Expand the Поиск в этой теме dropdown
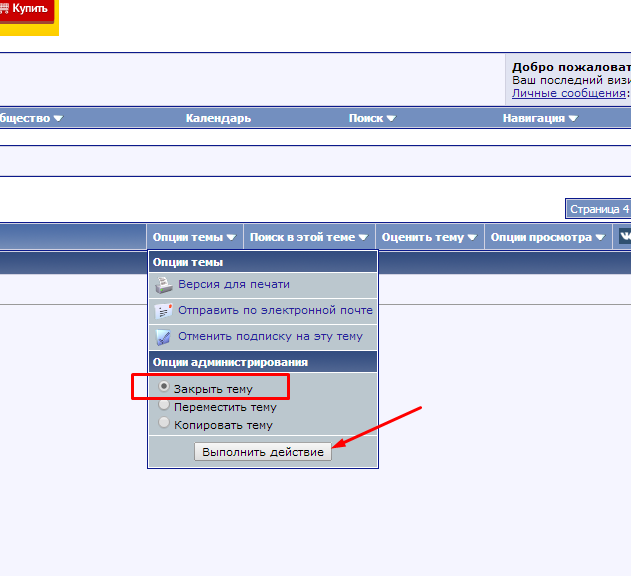Image resolution: width=631 pixels, height=576 pixels. point(308,237)
